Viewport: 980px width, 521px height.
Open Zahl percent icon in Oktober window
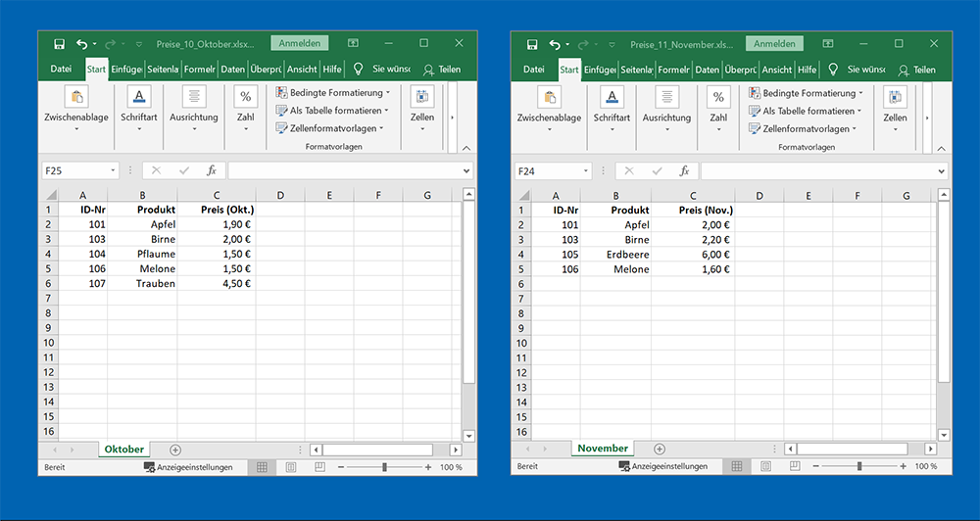tap(246, 96)
